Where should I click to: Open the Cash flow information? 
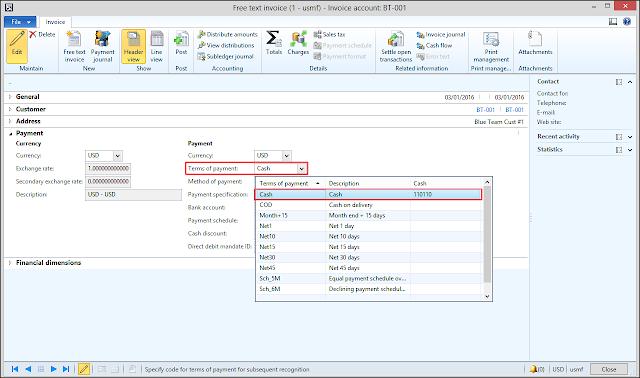tap(434, 46)
